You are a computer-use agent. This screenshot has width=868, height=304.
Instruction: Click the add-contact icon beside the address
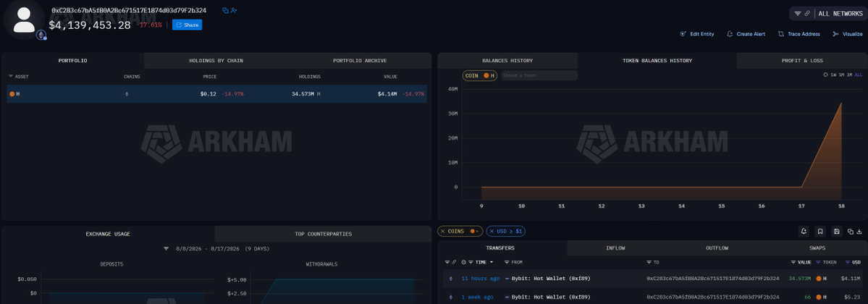tap(234, 11)
